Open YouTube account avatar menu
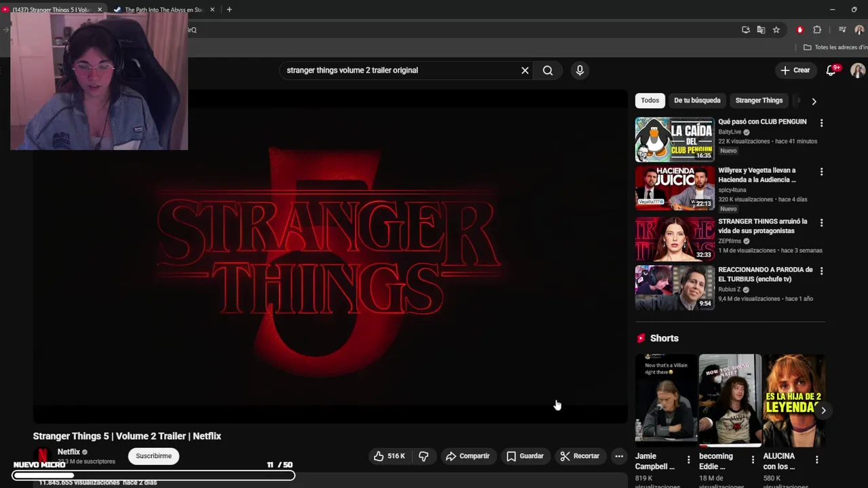The height and width of the screenshot is (488, 868). pyautogui.click(x=858, y=70)
